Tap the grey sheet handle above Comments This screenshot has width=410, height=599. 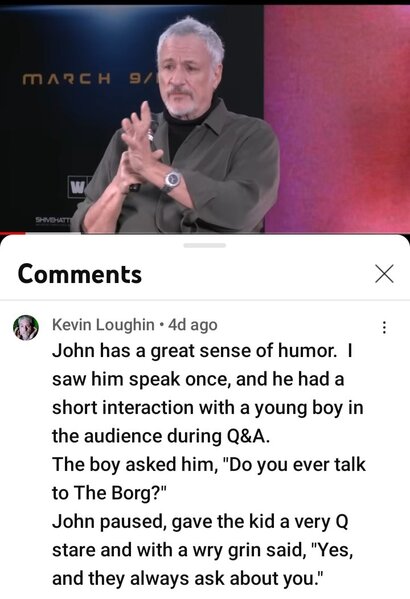(205, 245)
